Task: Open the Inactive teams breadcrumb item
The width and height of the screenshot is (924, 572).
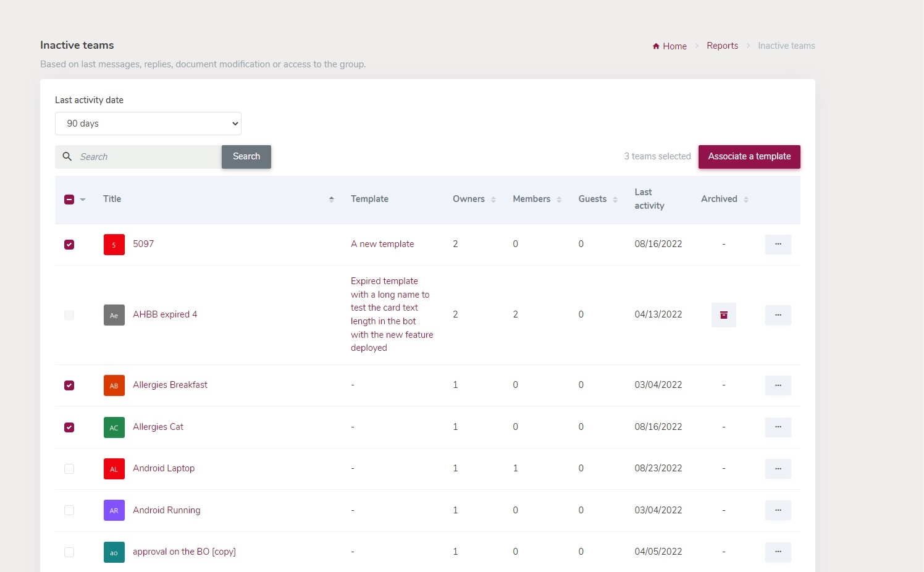Action: (x=786, y=46)
